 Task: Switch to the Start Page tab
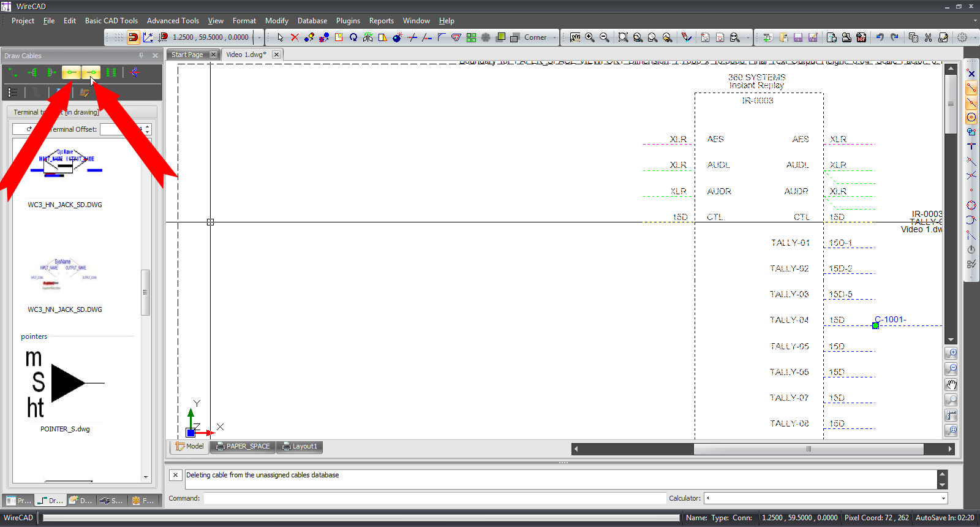[187, 55]
